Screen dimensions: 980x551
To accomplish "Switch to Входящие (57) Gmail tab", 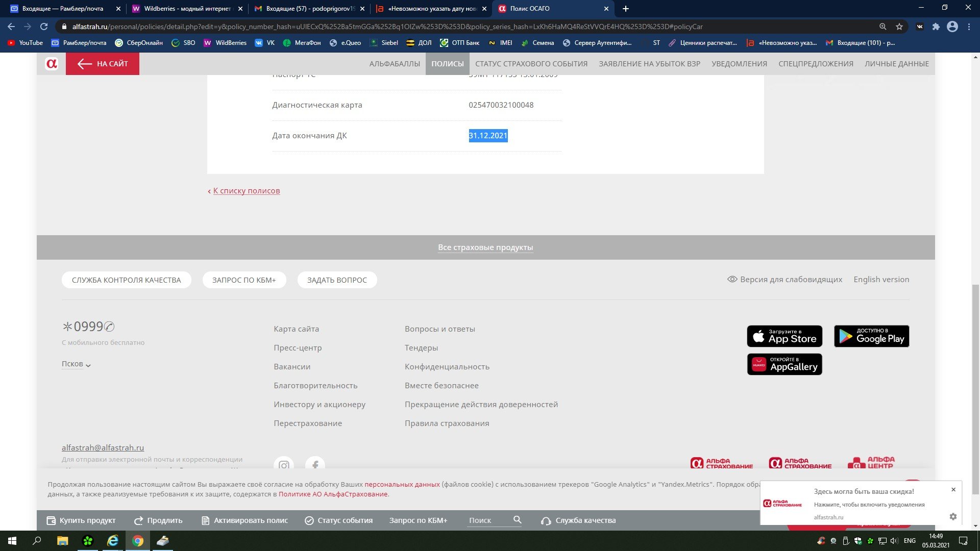I will [x=309, y=9].
